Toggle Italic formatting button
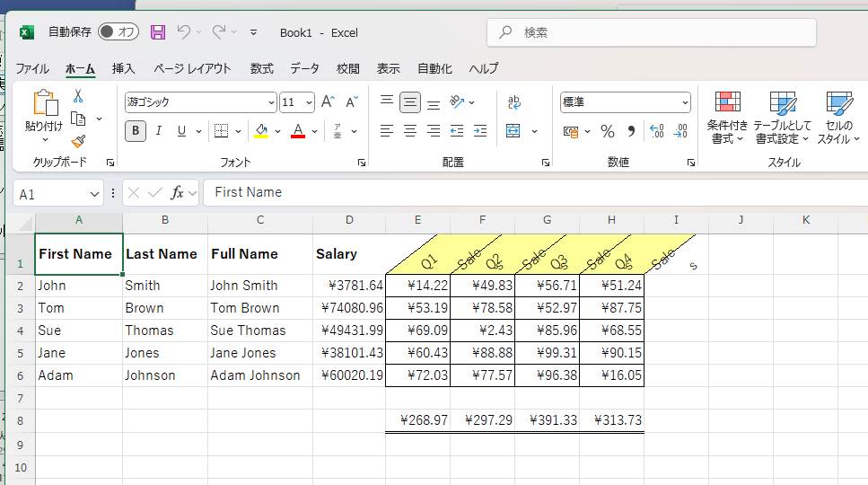 click(x=159, y=131)
